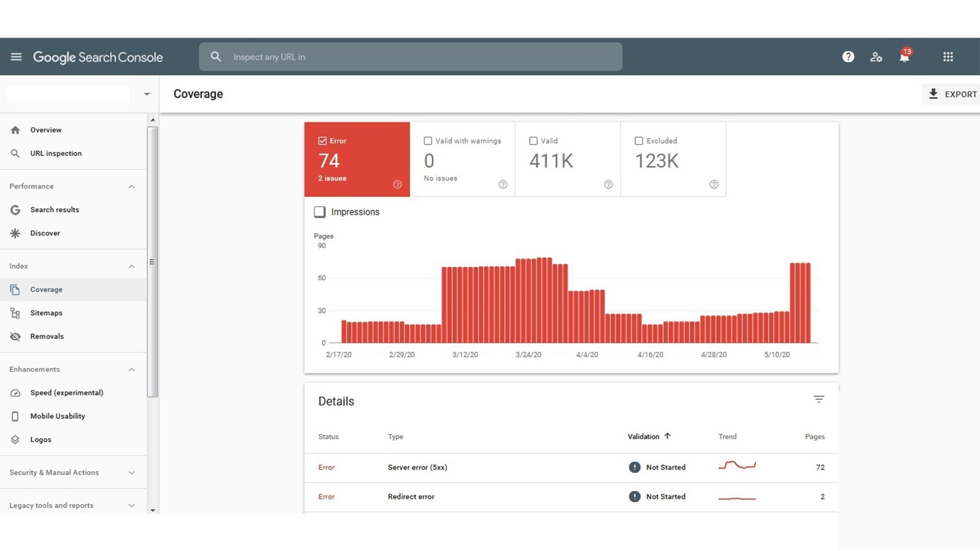Viewport: 980px width, 551px height.
Task: Click the Inspect any URL search field
Action: 410,57
